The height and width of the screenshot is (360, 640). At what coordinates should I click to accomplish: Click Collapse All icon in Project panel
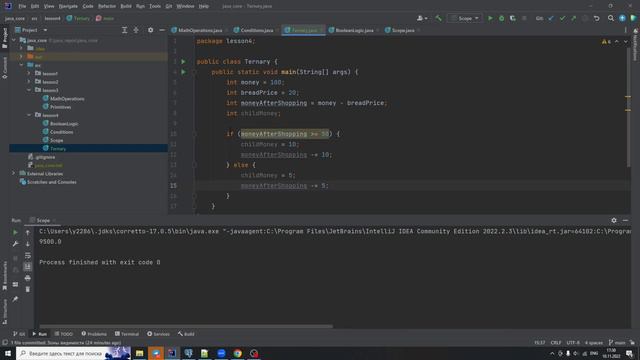[x=136, y=30]
